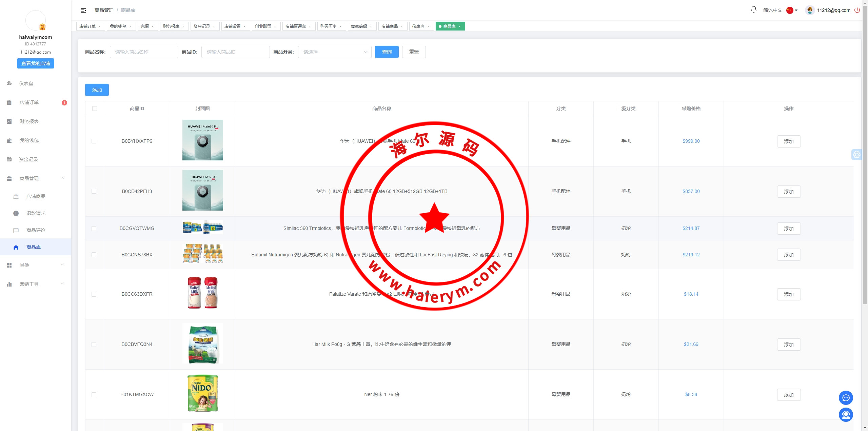Click price $857.00
This screenshot has width=868, height=431.
pyautogui.click(x=691, y=191)
